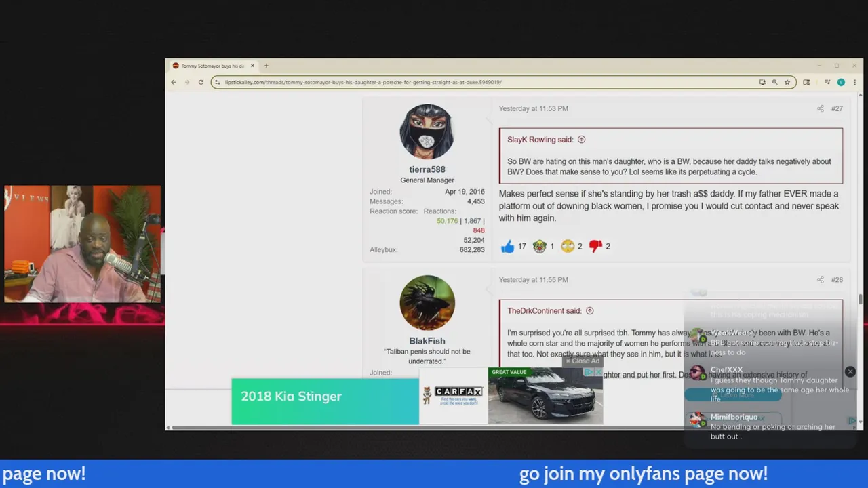This screenshot has width=868, height=488.
Task: Click 'TheDrkContinent said:' quote header
Action: (545, 311)
